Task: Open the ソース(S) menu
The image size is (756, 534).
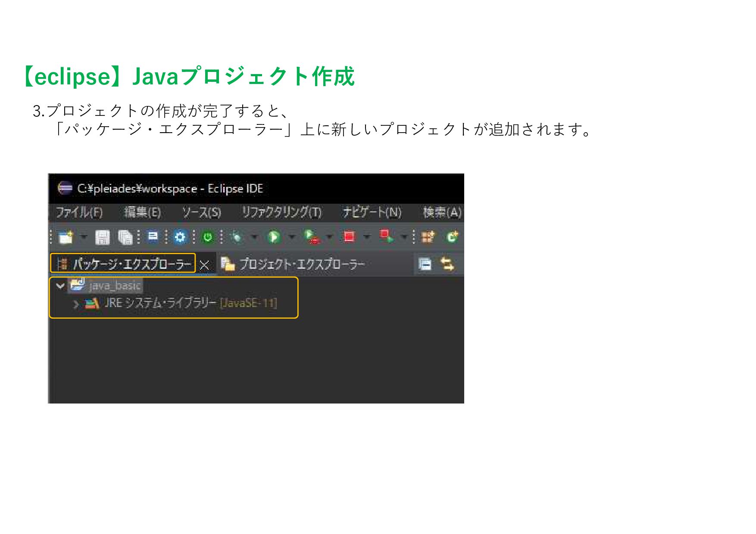Action: pos(201,212)
